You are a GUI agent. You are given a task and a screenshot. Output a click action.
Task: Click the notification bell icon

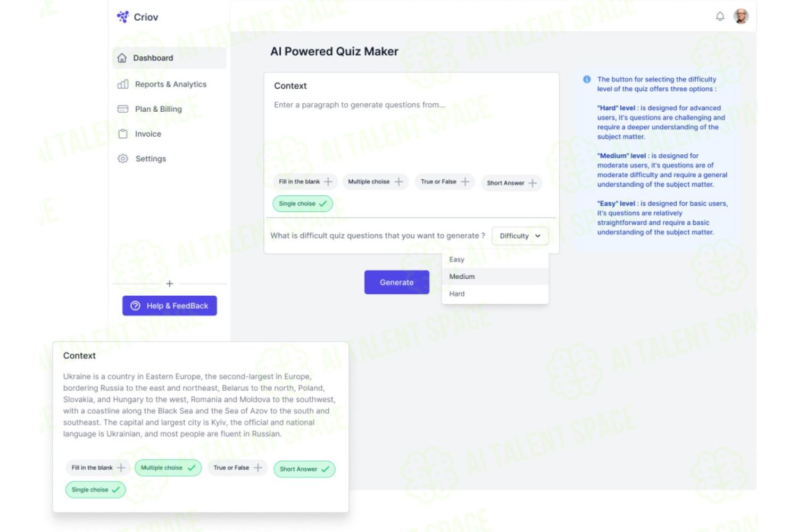point(720,16)
